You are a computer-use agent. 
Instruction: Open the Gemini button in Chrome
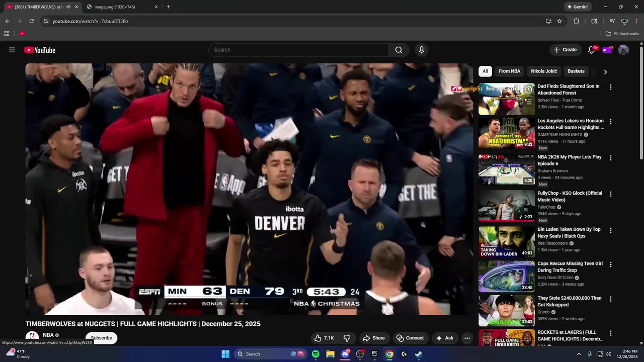[578, 7]
